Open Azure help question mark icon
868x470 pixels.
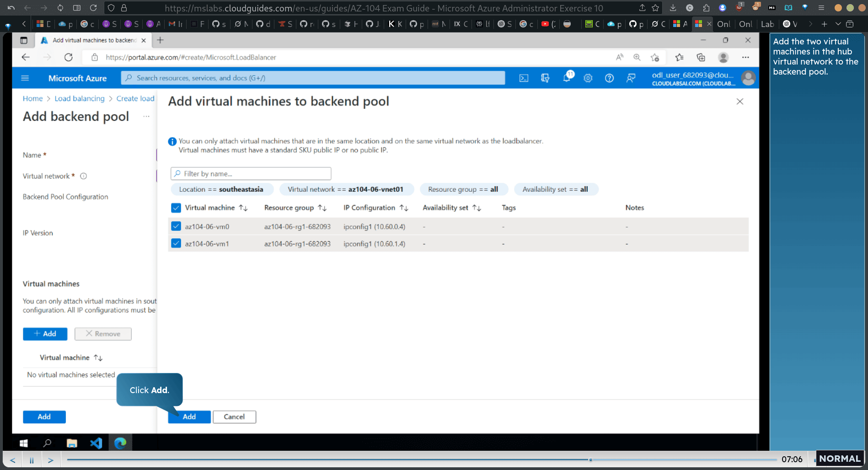click(609, 78)
